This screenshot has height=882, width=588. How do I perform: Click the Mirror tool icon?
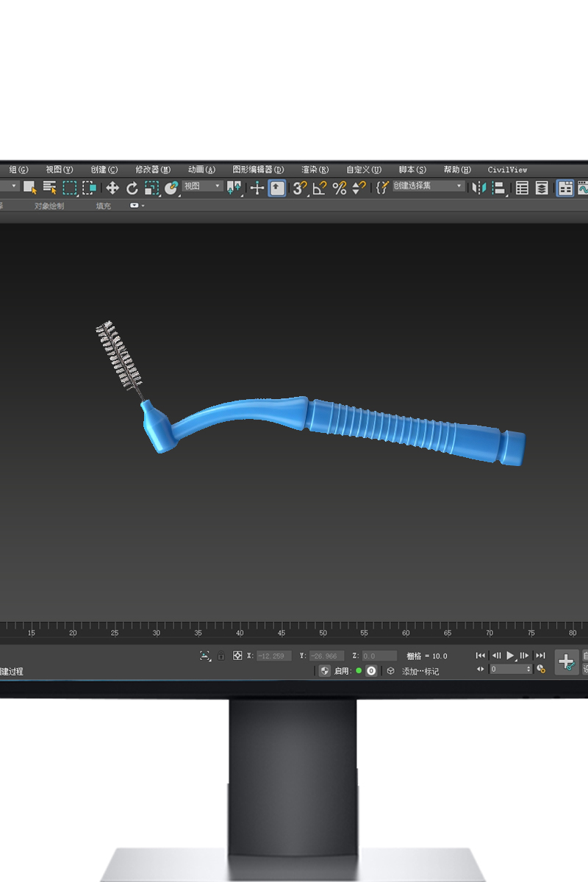pos(479,188)
